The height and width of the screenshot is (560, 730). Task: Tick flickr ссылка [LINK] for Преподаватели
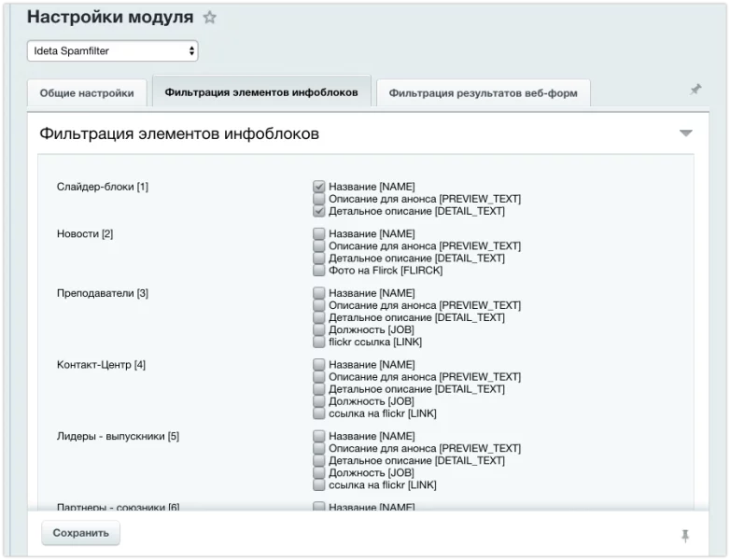pos(319,342)
